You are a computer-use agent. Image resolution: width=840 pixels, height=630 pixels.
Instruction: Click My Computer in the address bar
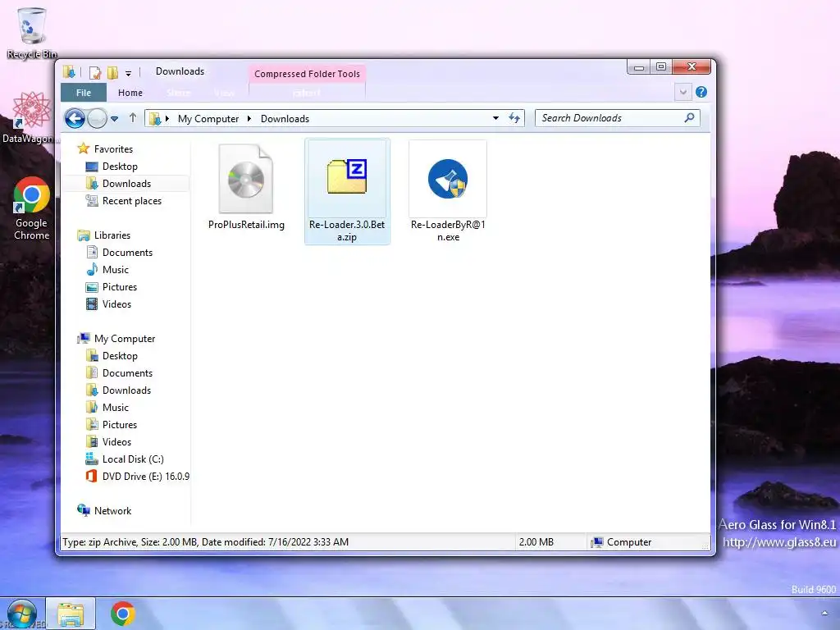(x=208, y=119)
